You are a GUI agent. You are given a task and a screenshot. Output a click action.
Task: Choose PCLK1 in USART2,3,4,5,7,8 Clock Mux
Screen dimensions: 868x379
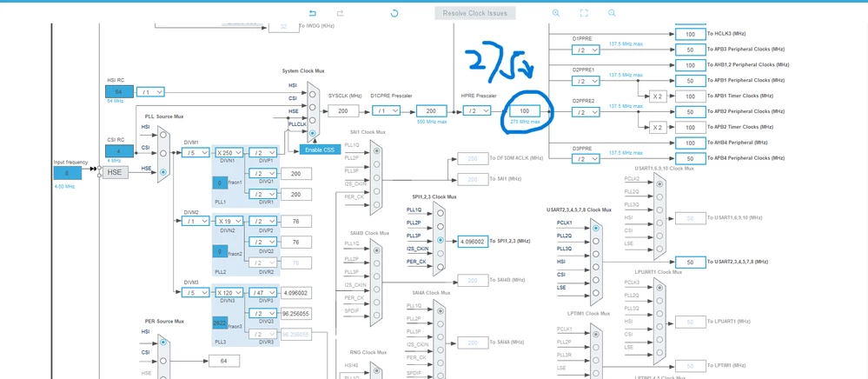pos(596,228)
